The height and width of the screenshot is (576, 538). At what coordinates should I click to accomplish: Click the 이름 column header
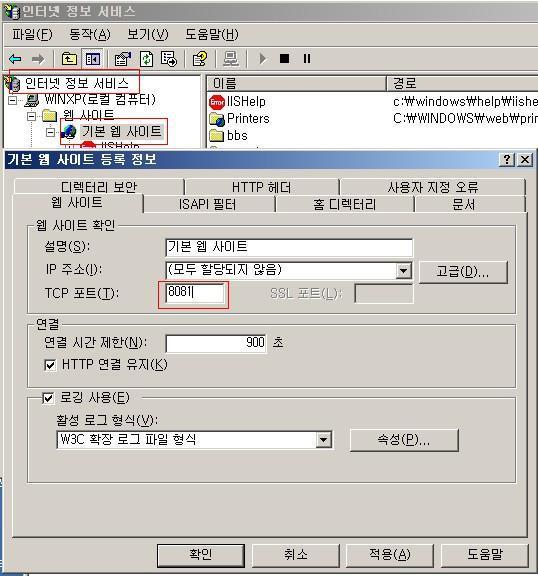[296, 84]
